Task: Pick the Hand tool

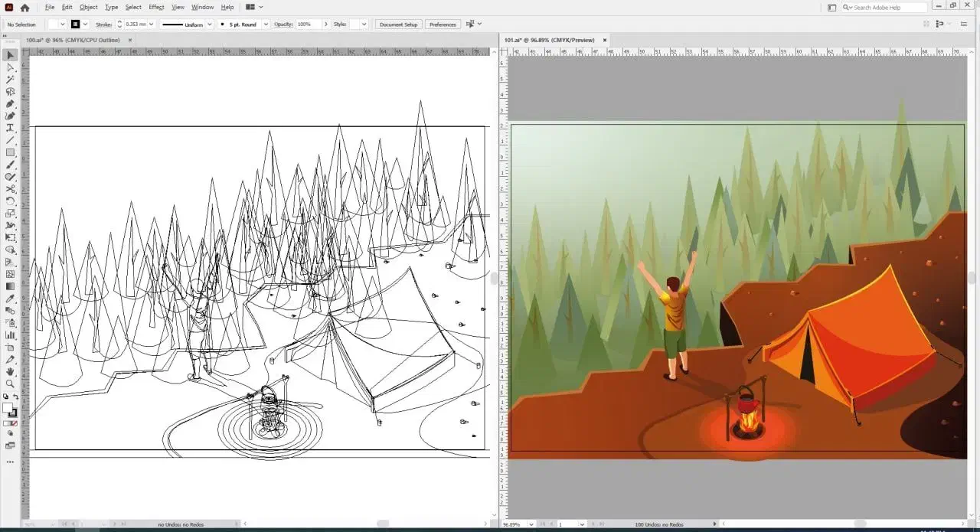Action: point(10,371)
